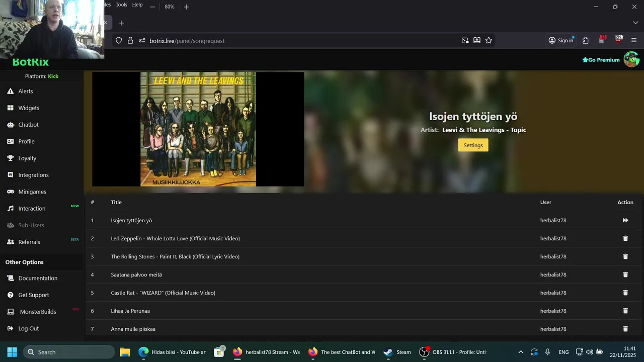Open the Help menu
Image resolution: width=644 pixels, height=362 pixels.
(x=137, y=5)
